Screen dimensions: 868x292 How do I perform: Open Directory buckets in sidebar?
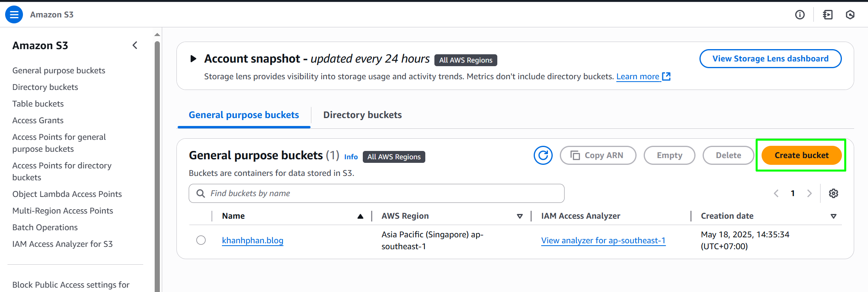point(45,87)
